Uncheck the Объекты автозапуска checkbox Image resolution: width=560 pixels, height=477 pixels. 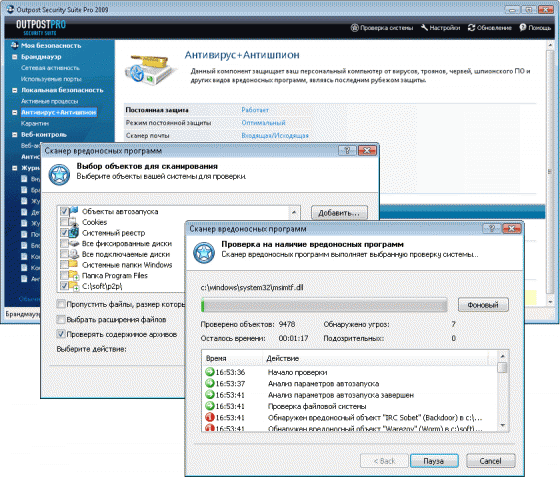[x=64, y=211]
